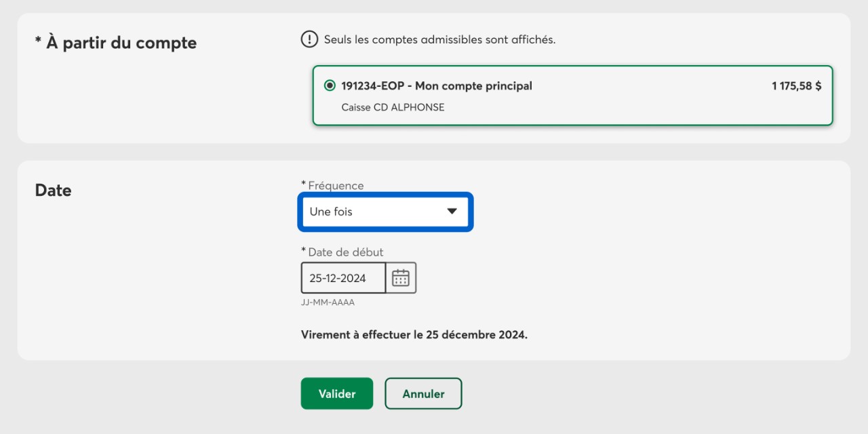
Task: Open the calendar date picker icon
Action: pos(401,278)
